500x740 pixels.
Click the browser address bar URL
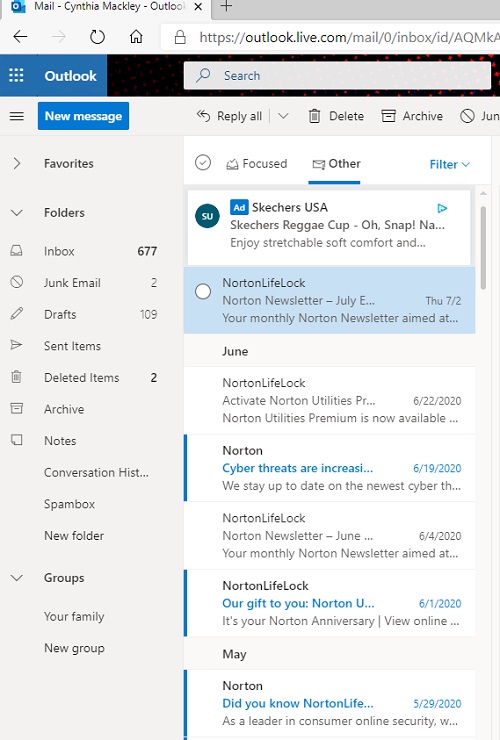349,37
